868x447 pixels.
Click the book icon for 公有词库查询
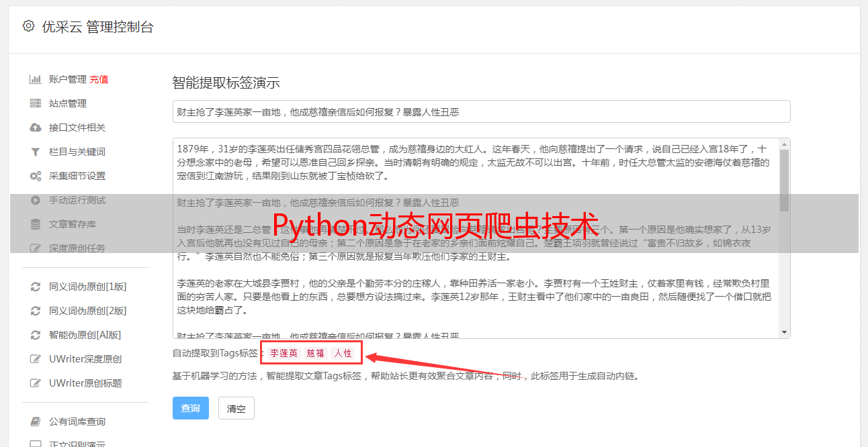click(x=36, y=421)
